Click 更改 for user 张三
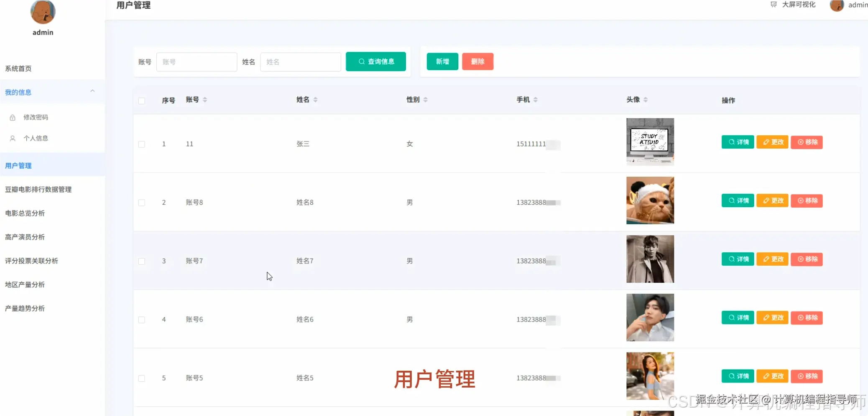The height and width of the screenshot is (416, 868). pyautogui.click(x=773, y=142)
